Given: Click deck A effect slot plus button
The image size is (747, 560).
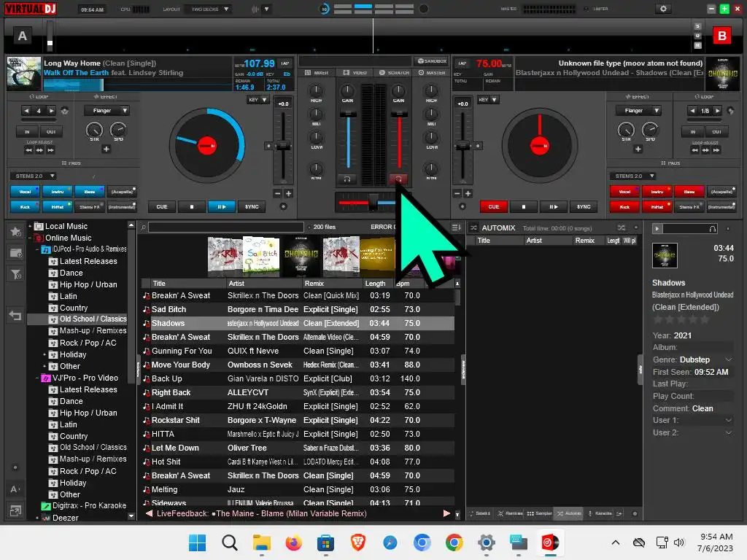Looking at the screenshot, I should [107, 149].
